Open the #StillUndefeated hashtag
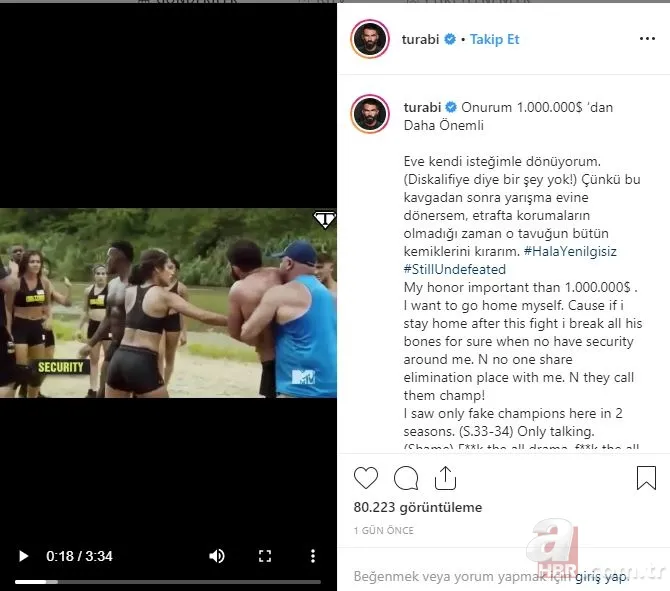 coord(455,269)
